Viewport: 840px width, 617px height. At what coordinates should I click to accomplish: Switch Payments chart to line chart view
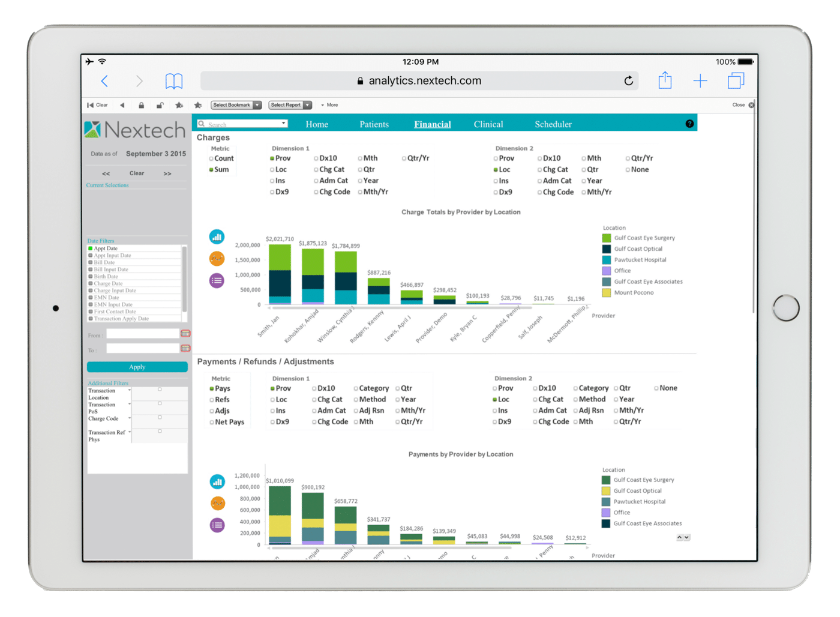[x=217, y=503]
